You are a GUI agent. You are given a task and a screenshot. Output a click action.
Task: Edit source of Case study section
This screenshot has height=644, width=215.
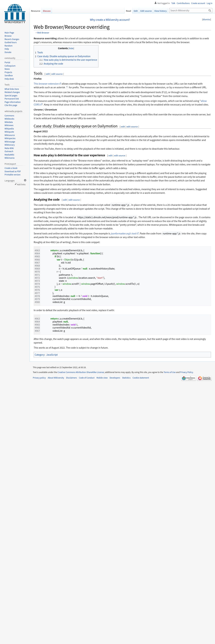[x=132, y=127]
